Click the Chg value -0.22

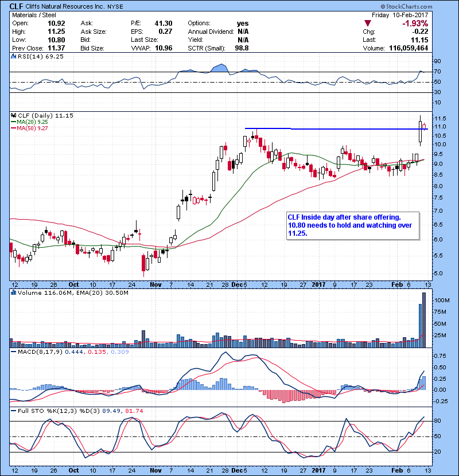point(420,32)
